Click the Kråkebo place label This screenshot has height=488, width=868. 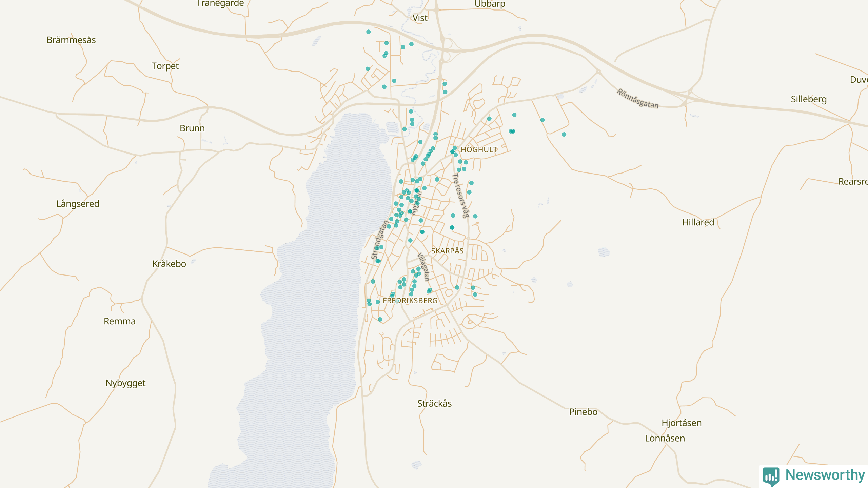[169, 264]
